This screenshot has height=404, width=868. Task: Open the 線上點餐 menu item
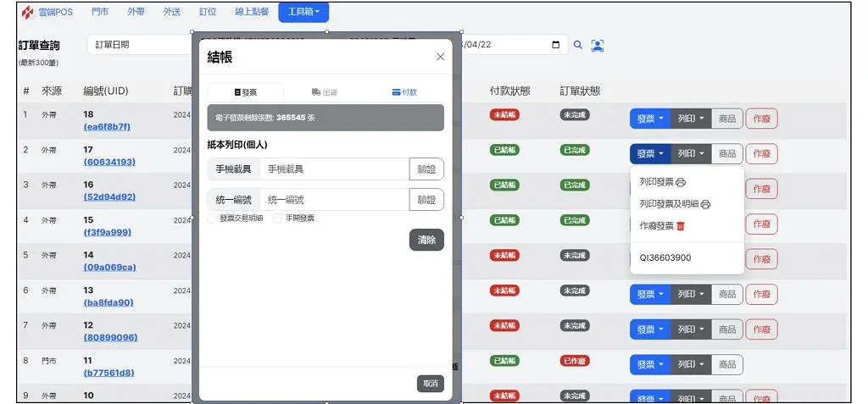pyautogui.click(x=252, y=13)
